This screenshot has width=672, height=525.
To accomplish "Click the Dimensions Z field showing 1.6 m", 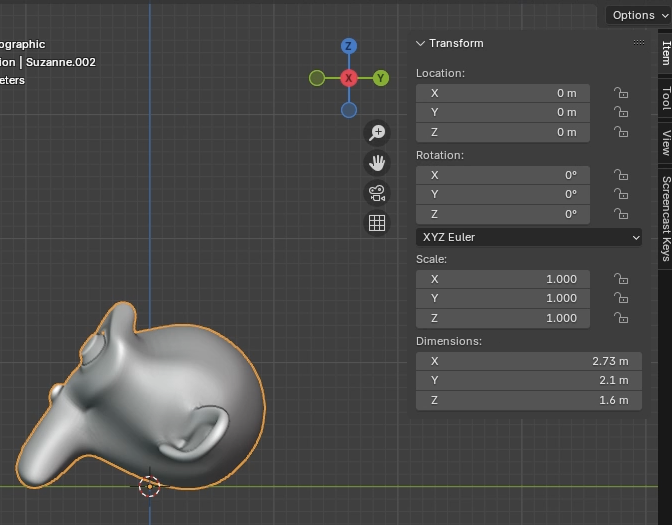I will pyautogui.click(x=528, y=400).
